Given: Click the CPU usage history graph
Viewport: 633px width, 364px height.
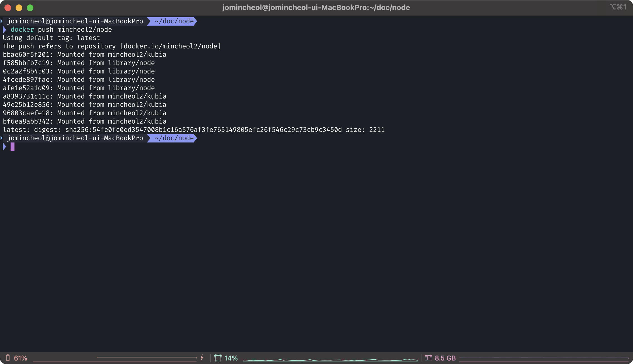Looking at the screenshot, I should (x=330, y=360).
